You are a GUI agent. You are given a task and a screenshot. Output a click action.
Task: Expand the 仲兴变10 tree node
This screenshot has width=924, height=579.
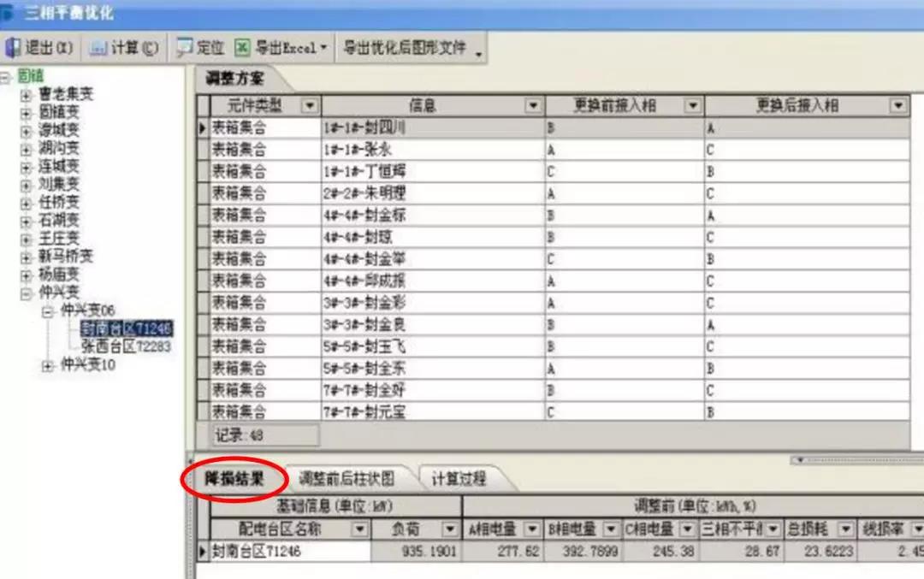pos(48,365)
